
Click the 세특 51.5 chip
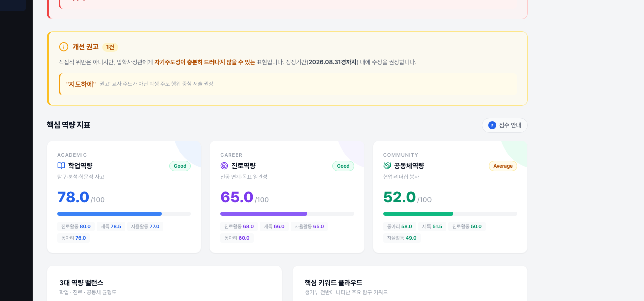coord(432,227)
